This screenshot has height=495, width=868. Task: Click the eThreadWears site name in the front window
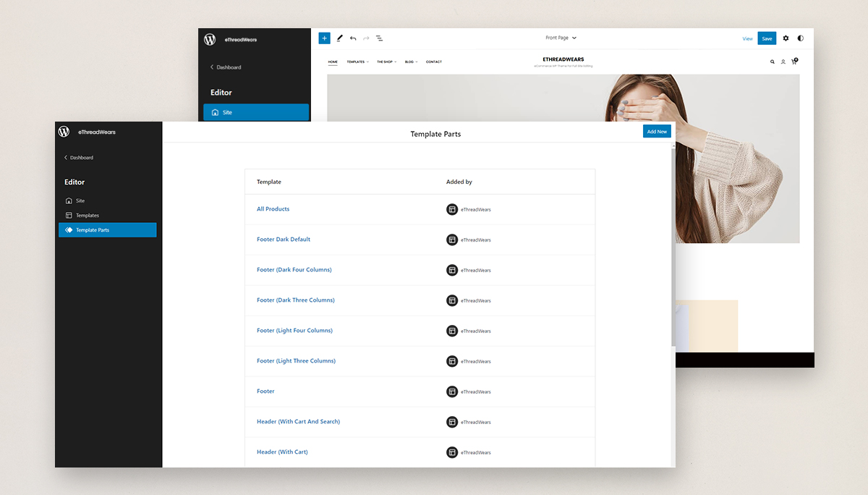(x=97, y=132)
